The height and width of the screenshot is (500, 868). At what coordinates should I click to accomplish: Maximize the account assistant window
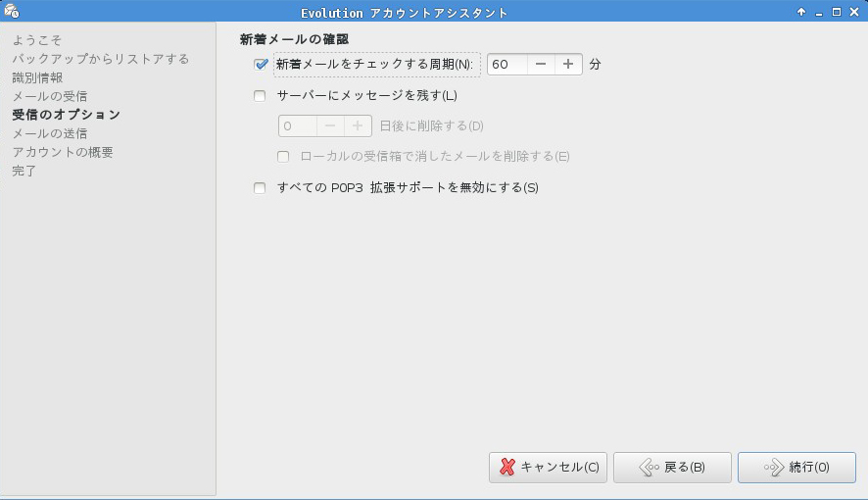click(x=837, y=12)
